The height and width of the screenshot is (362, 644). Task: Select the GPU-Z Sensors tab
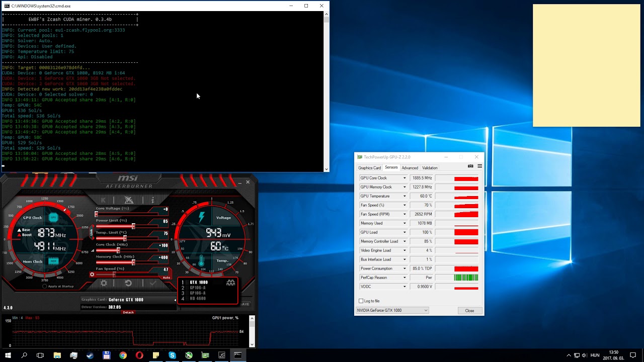(x=391, y=167)
